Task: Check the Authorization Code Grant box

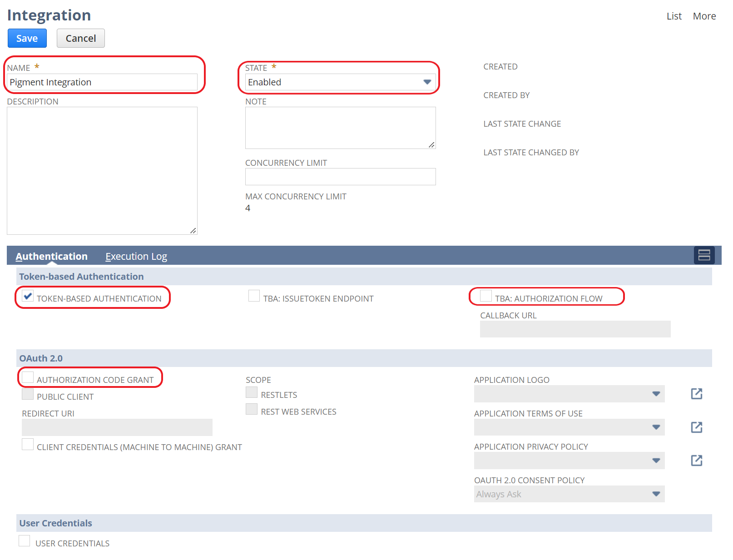Action: [x=28, y=377]
